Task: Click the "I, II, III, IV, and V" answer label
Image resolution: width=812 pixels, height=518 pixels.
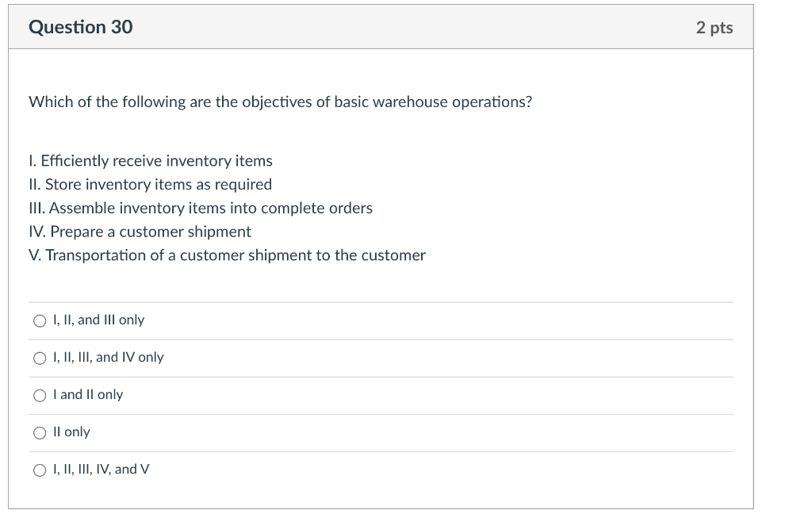Action: pos(101,470)
